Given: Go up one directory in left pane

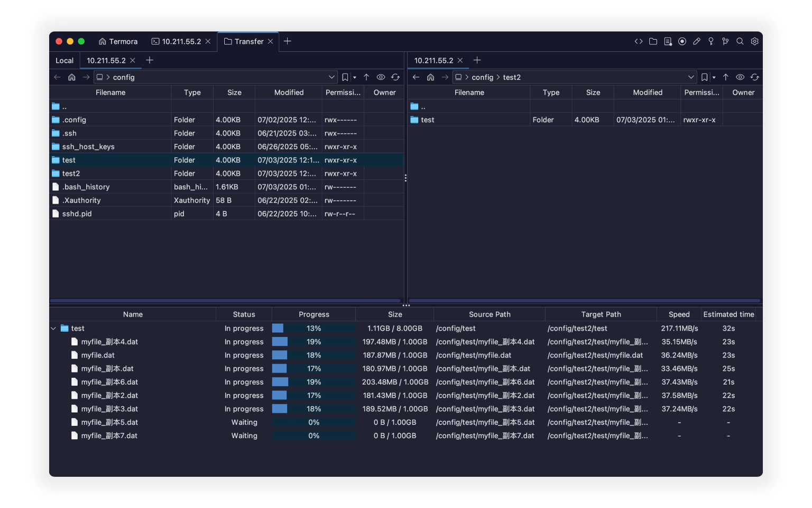Looking at the screenshot, I should point(366,77).
